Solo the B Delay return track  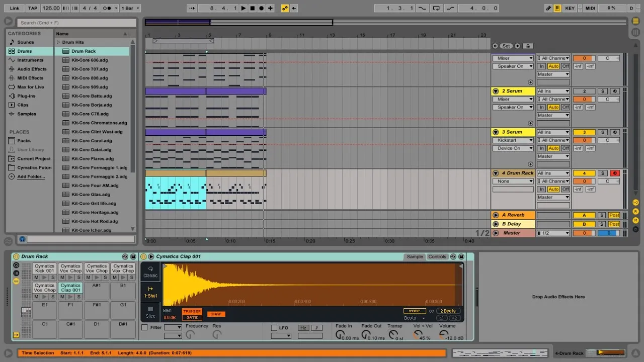602,224
